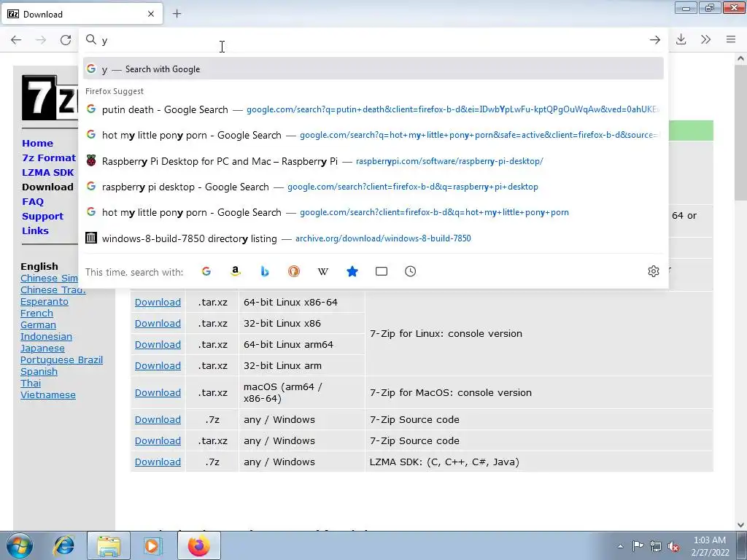This screenshot has height=560, width=747.
Task: Reload the page with the refresh icon
Action: pyautogui.click(x=66, y=40)
